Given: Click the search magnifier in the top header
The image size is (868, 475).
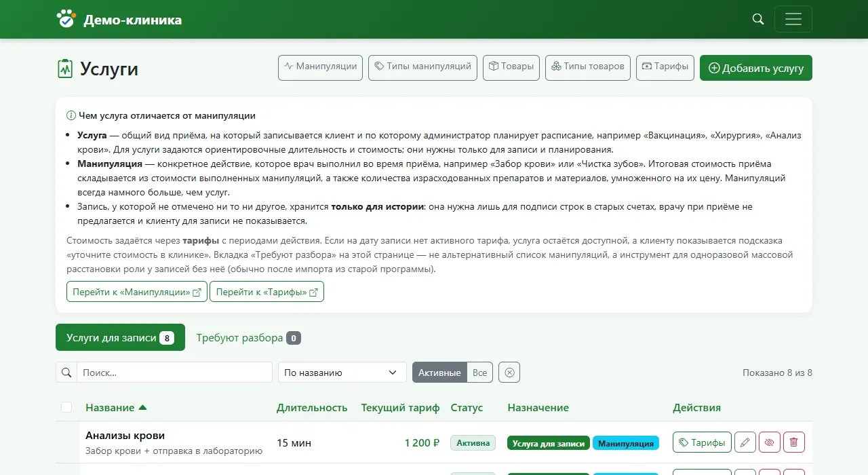Looking at the screenshot, I should point(758,19).
